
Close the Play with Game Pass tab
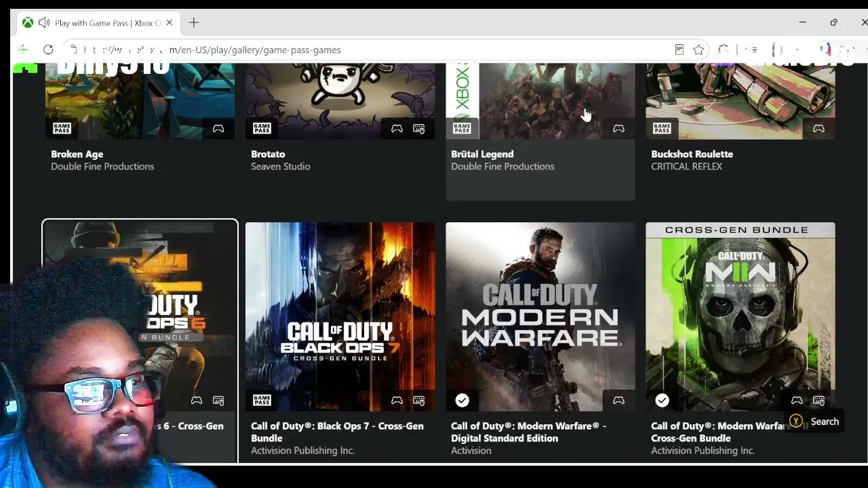pyautogui.click(x=169, y=22)
